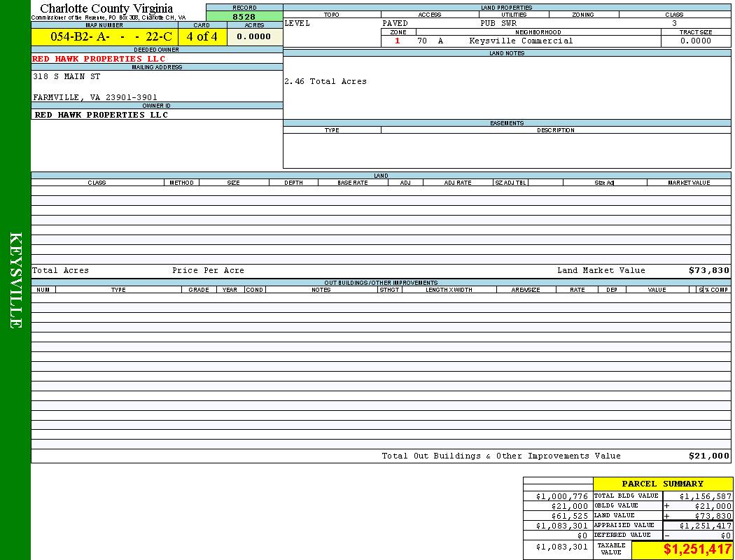735x560 pixels.
Task: Select the PUB SWR utilities value
Action: 498,23
